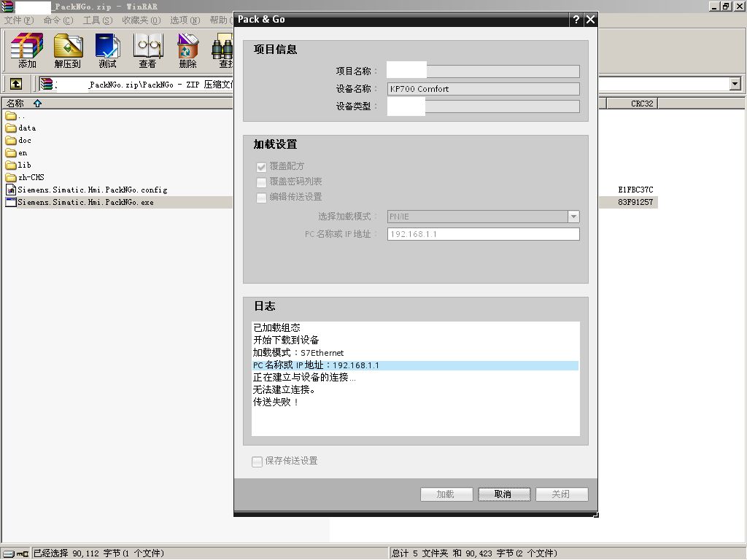Click status bar text 已经选择 90,112 字节

98,553
